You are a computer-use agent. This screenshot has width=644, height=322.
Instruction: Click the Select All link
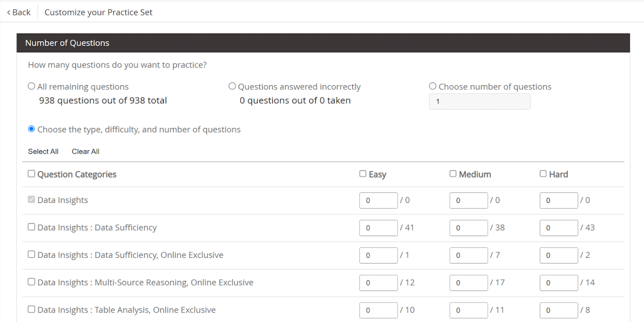(43, 151)
